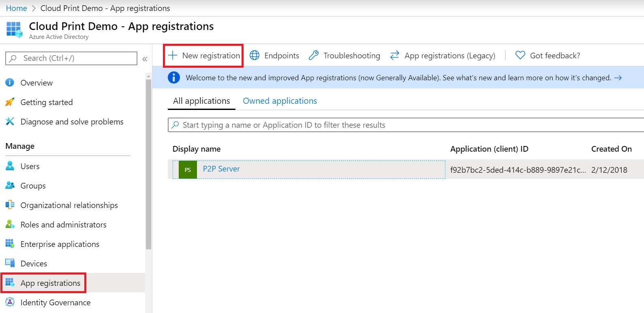The height and width of the screenshot is (313, 644).
Task: Click the Enterprise applications grid icon
Action: pos(10,244)
